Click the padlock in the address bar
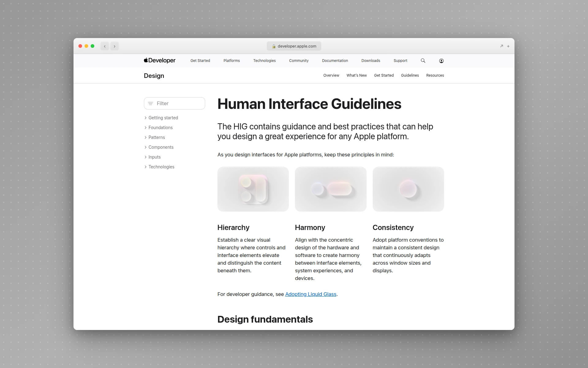 pyautogui.click(x=274, y=46)
